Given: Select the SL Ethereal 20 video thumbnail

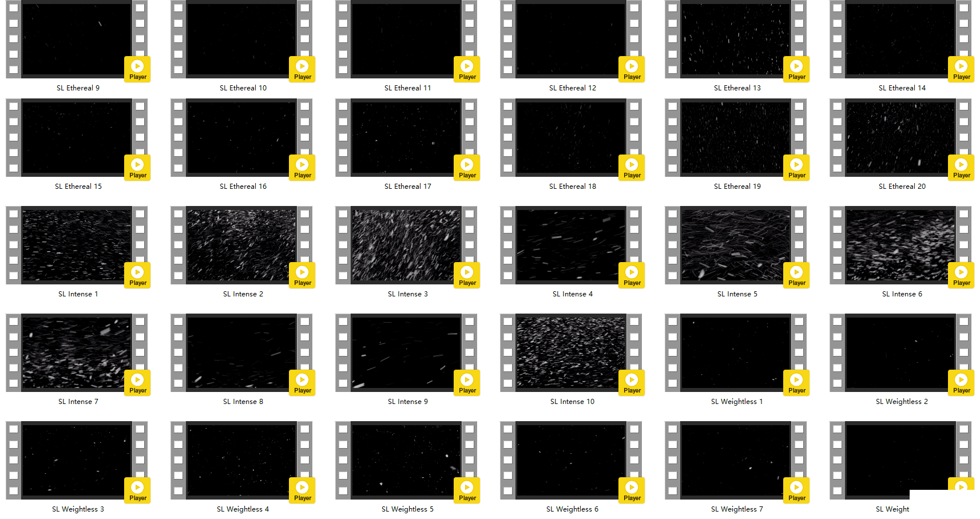Looking at the screenshot, I should point(900,137).
